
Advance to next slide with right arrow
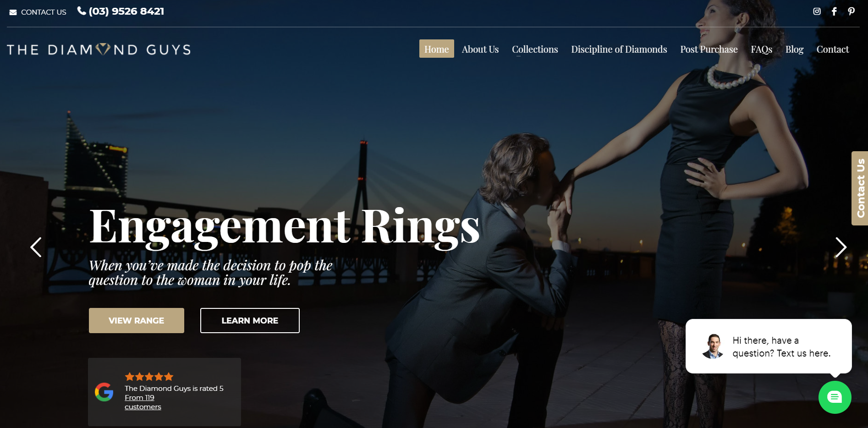coord(841,247)
